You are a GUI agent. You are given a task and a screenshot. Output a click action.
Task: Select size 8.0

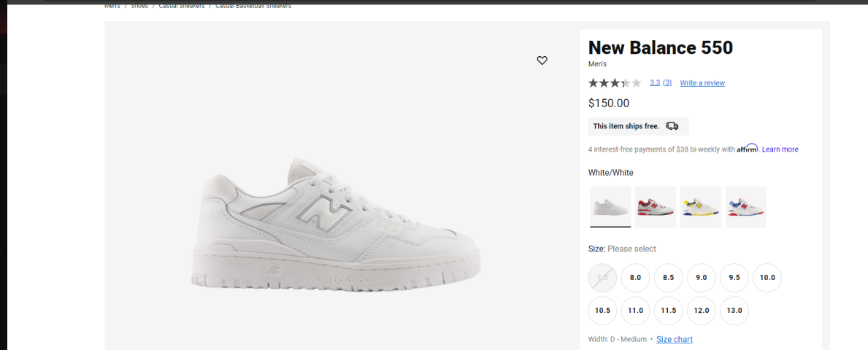pyautogui.click(x=636, y=278)
